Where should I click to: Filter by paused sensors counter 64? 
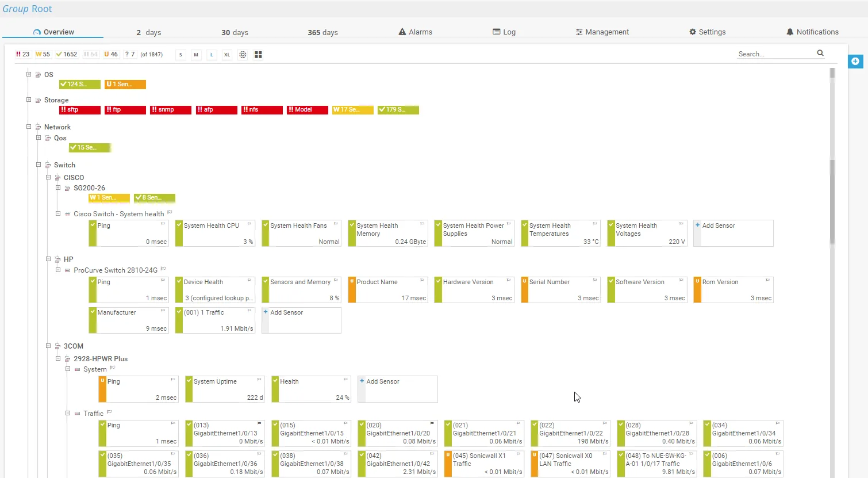point(91,54)
